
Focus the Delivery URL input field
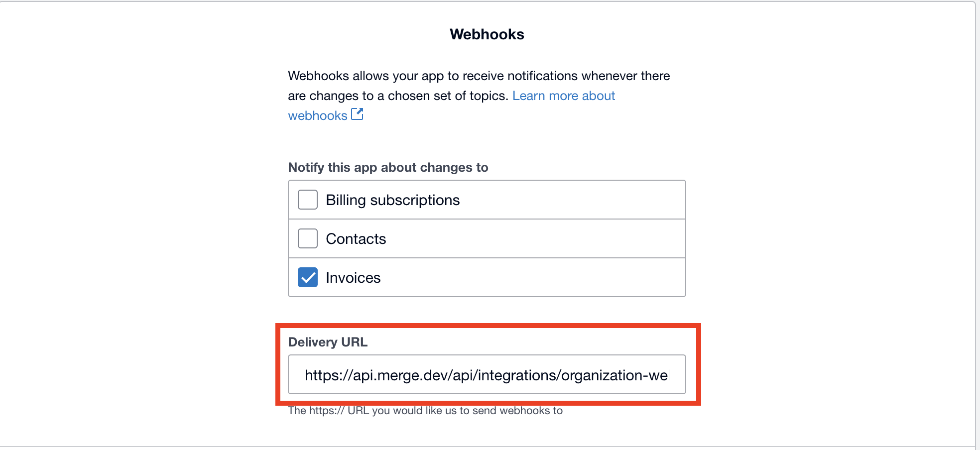click(x=487, y=374)
